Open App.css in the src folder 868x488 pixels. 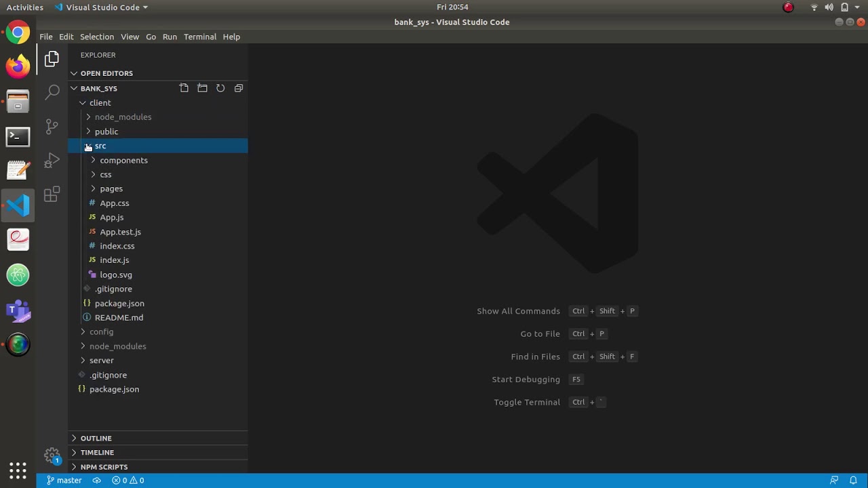[158, 203]
